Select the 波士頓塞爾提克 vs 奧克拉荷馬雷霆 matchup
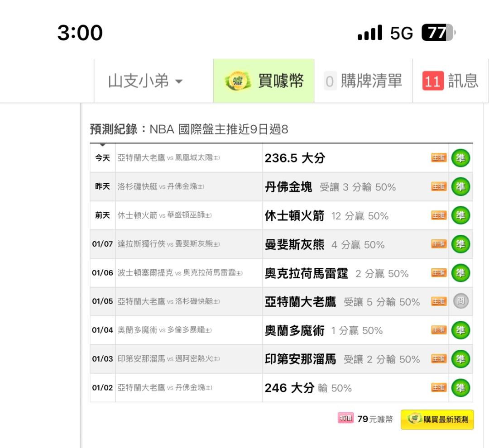Image resolution: width=489 pixels, height=448 pixels. (180, 273)
